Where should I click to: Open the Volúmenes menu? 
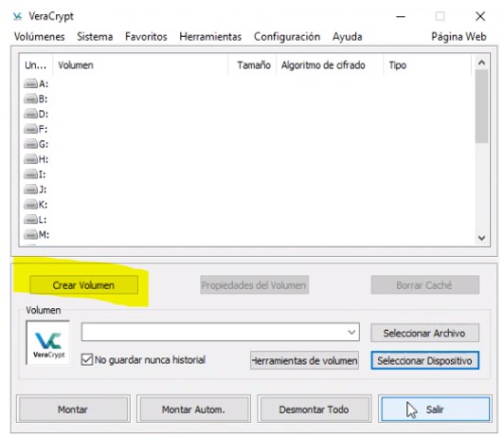click(39, 37)
